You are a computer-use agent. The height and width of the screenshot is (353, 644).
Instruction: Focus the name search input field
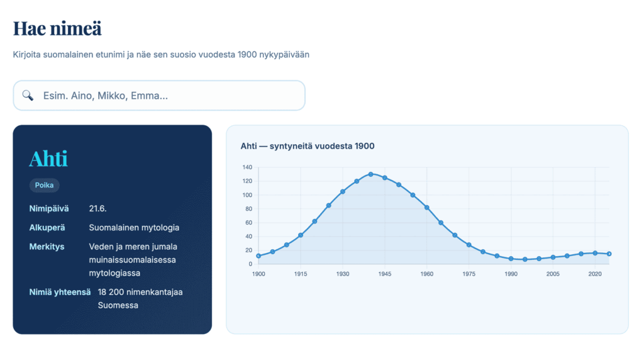(170, 96)
